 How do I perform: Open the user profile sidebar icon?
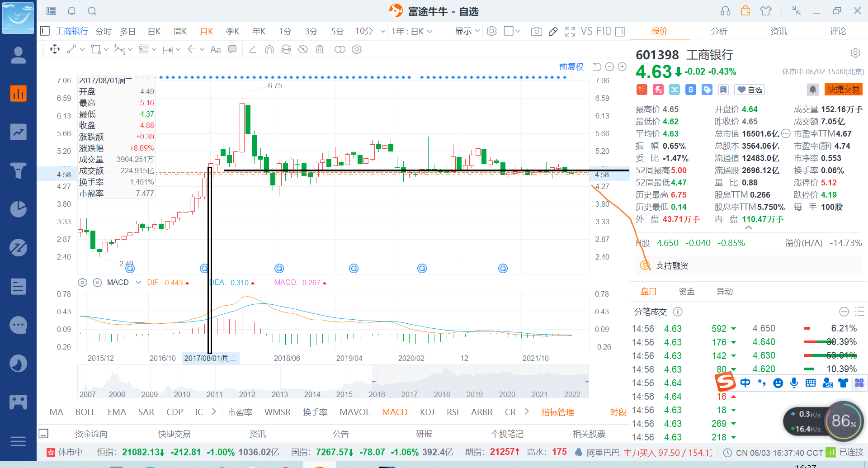coord(18,55)
